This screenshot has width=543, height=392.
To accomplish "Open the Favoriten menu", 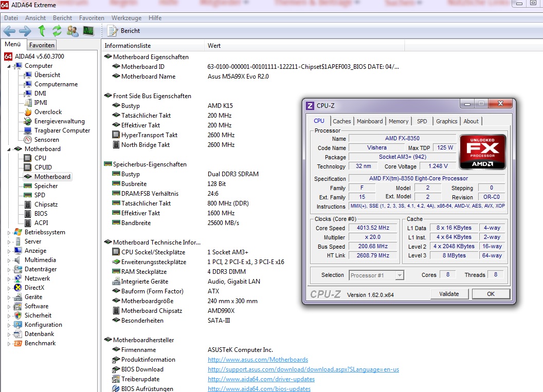I will click(92, 17).
